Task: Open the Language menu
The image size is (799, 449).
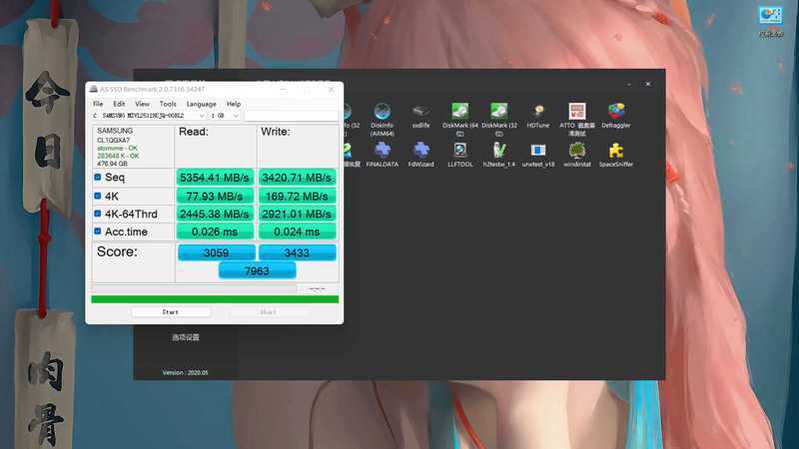Action: [x=201, y=104]
